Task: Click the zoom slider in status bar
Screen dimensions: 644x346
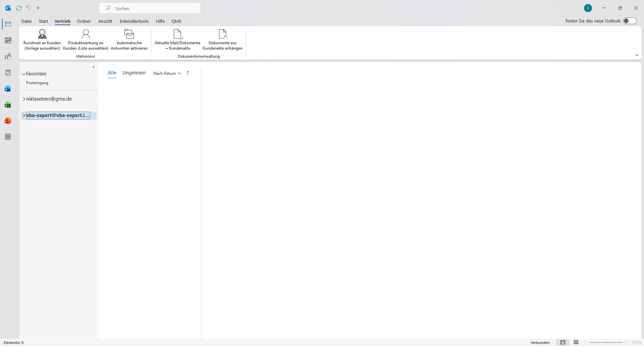Action: pos(606,342)
